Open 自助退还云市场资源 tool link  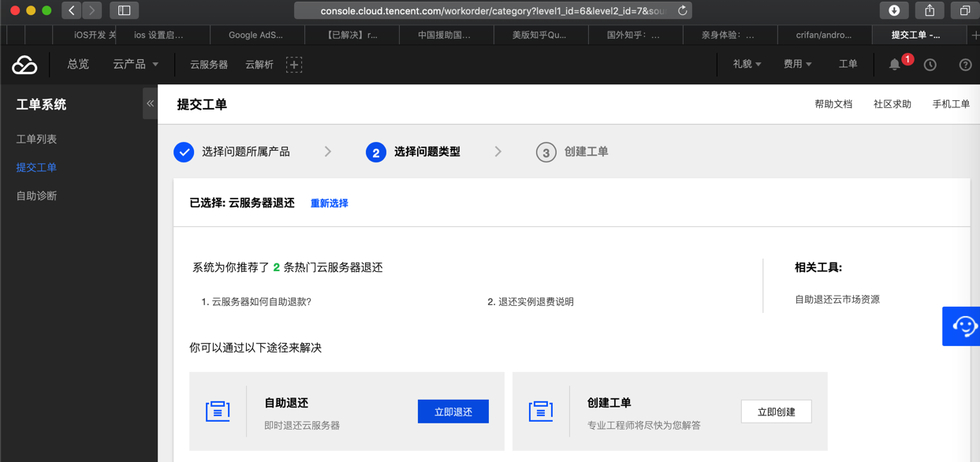tap(837, 300)
